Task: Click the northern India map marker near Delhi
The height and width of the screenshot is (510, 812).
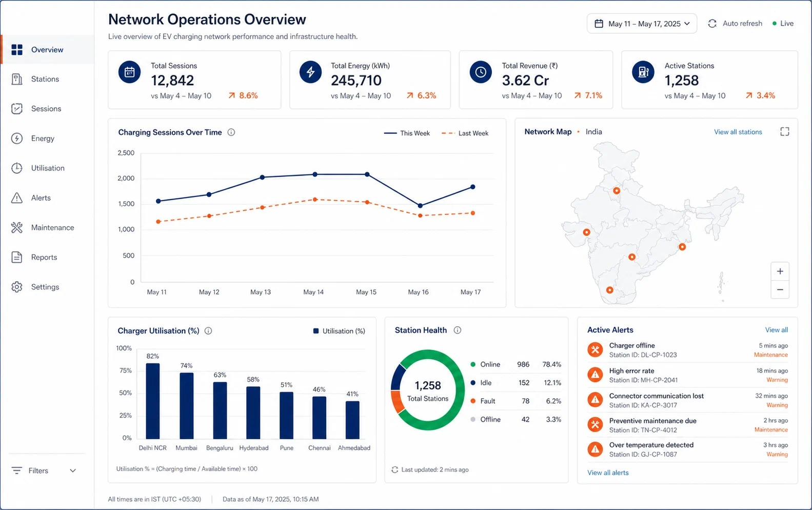Action: click(617, 191)
